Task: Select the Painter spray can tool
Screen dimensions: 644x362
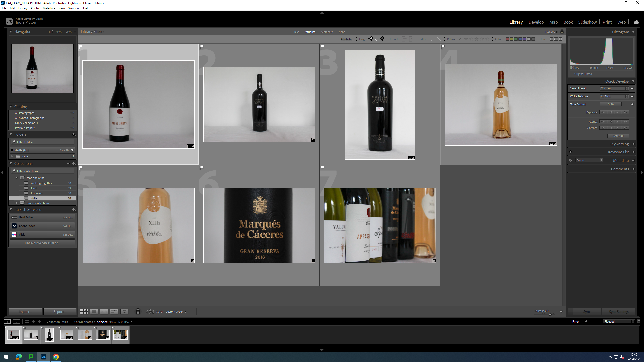Action: [x=138, y=312]
